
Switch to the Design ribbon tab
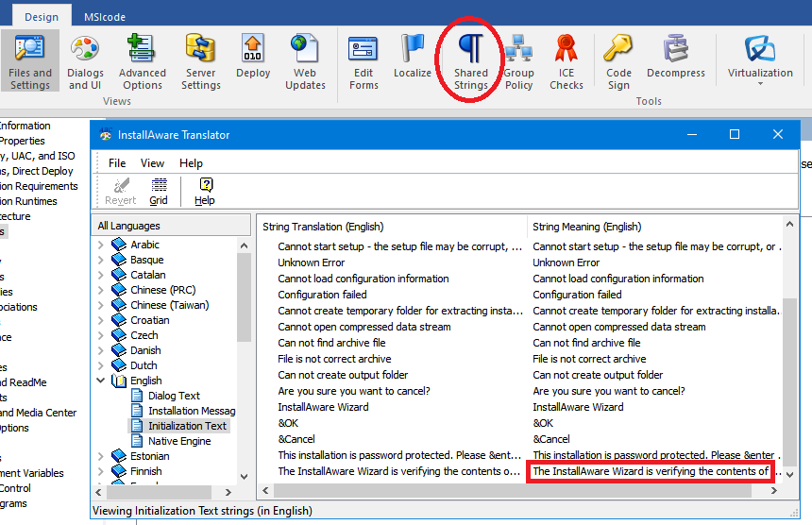tap(42, 17)
